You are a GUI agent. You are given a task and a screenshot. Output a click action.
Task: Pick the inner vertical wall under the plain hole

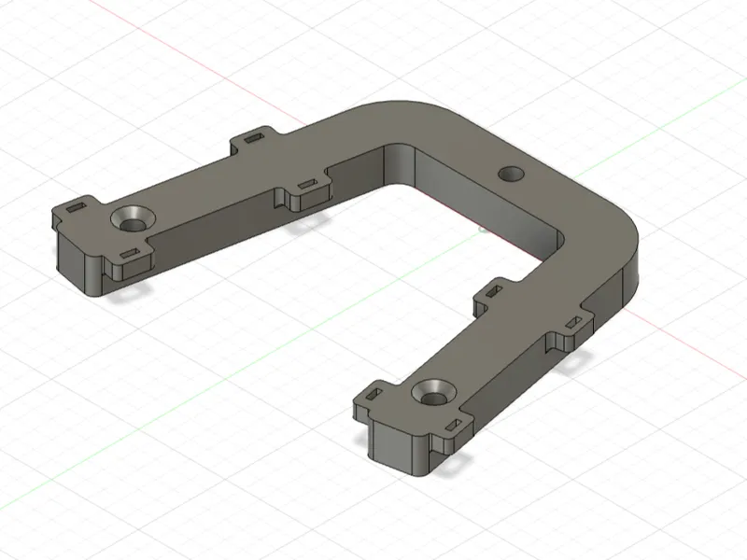tap(486, 200)
